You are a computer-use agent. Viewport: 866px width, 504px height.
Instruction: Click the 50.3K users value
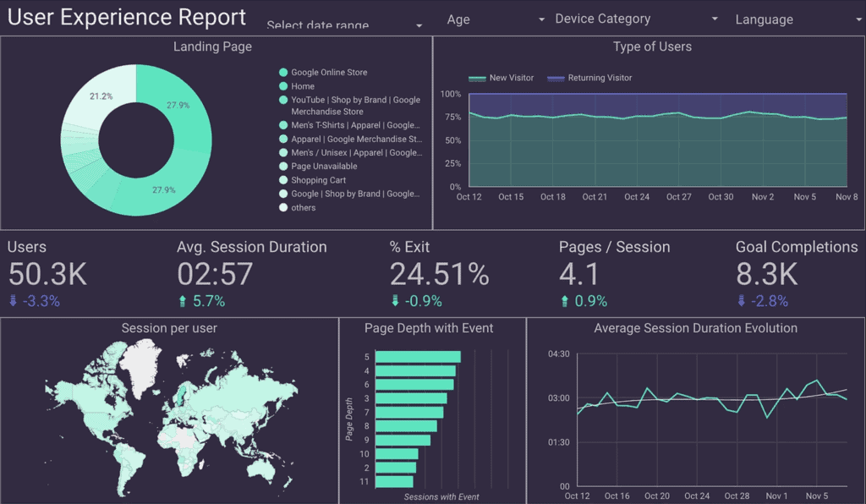[47, 274]
